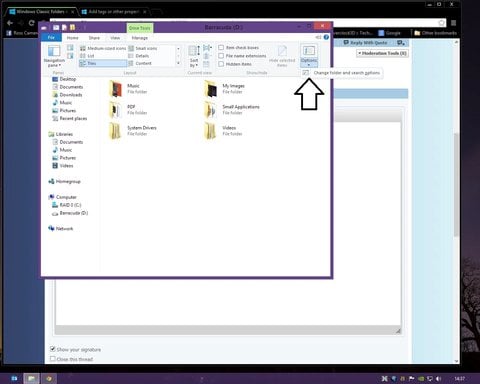Select Medium-sized icons layout
480x384 pixels.
[103, 48]
